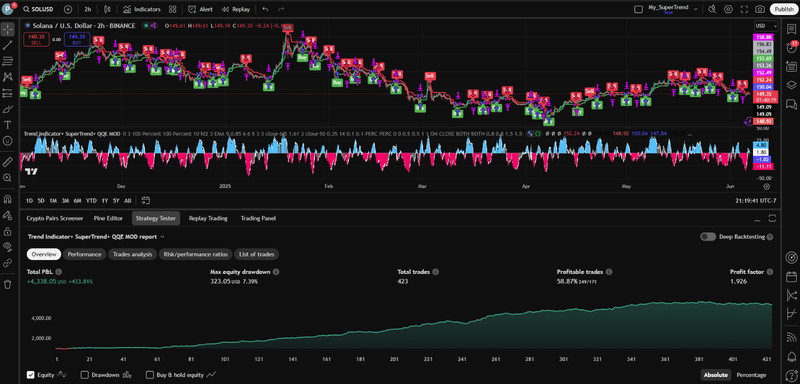Toggle the magnet mode tool
The width and height of the screenshot is (800, 384).
(x=8, y=199)
